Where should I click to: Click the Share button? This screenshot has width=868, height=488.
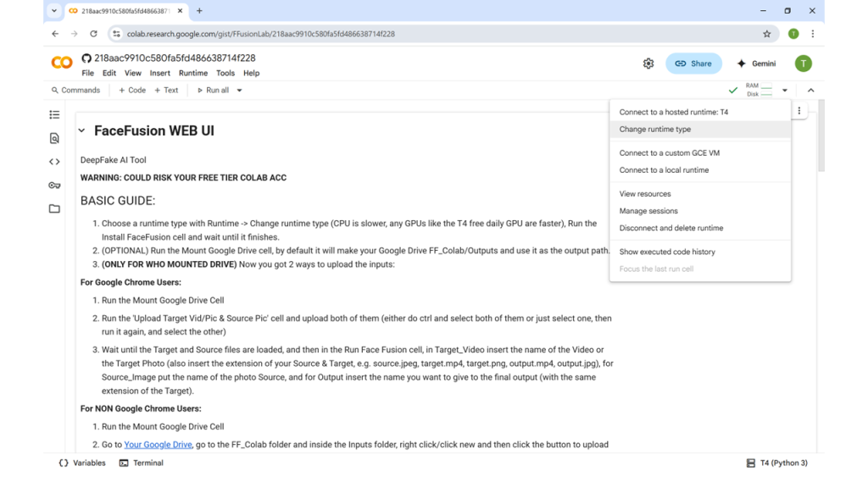693,64
